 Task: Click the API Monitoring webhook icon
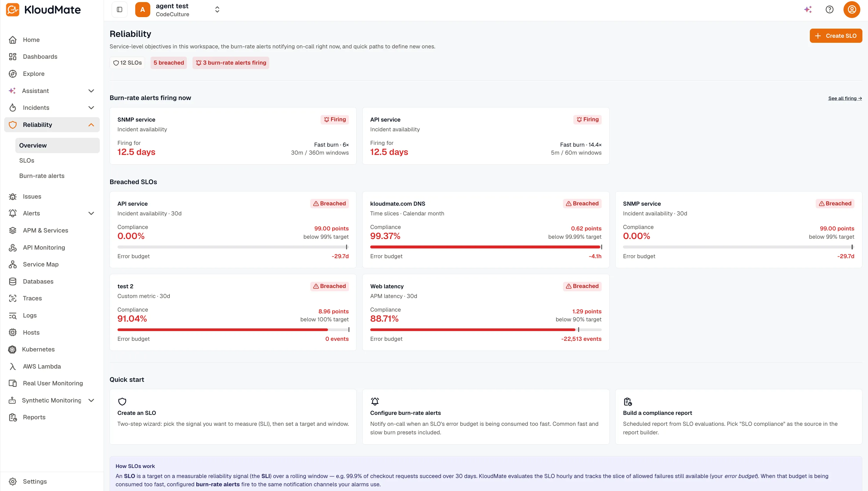click(12, 248)
